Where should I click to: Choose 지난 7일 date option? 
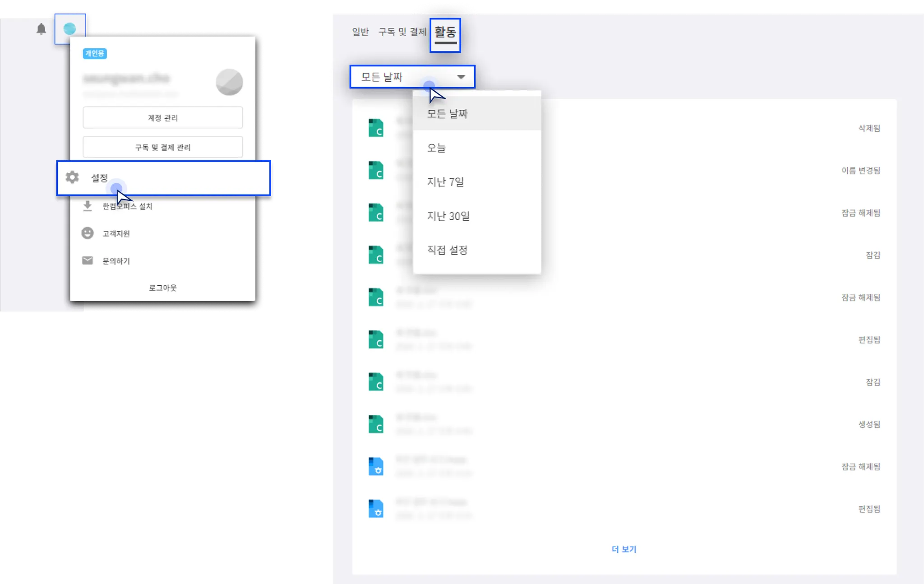coord(445,182)
